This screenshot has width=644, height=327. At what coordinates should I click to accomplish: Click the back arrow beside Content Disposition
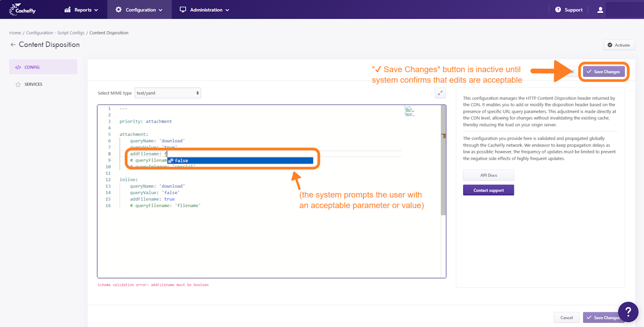(13, 45)
